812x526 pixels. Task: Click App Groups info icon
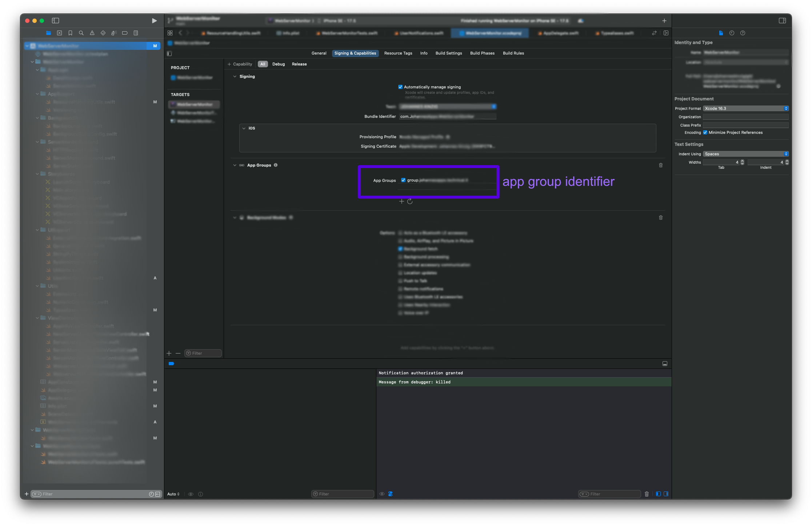276,165
